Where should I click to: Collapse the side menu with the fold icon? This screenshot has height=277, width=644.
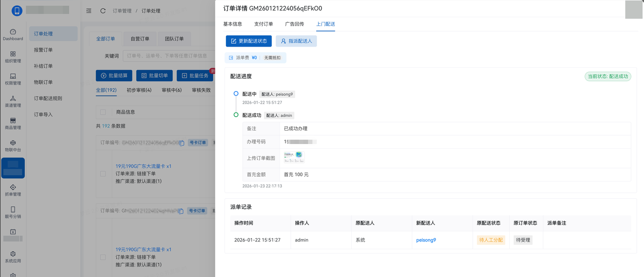pos(89,11)
